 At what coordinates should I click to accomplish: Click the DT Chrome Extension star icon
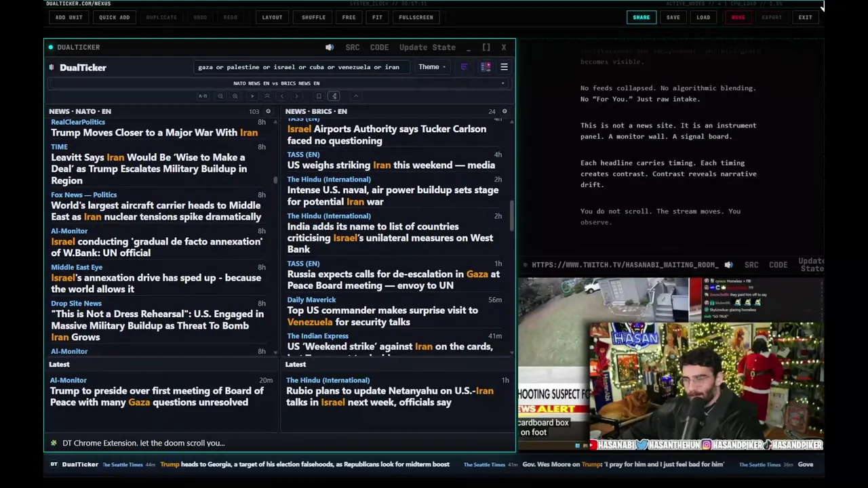pos(54,443)
